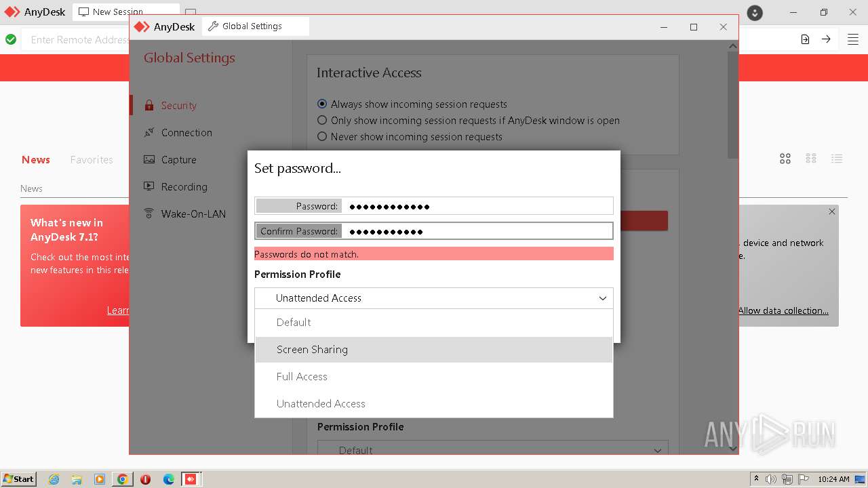Switch to large tiles view
The width and height of the screenshot is (868, 488).
785,159
